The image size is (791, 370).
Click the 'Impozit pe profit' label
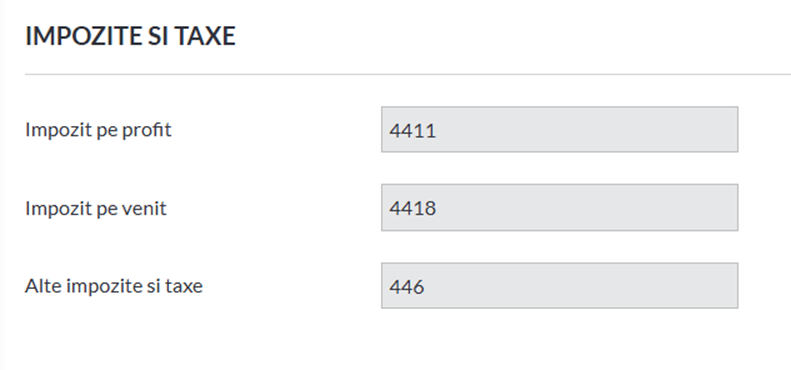pos(98,130)
